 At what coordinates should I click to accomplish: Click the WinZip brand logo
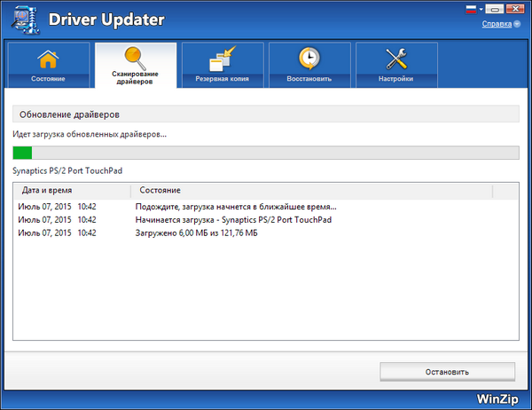click(497, 399)
